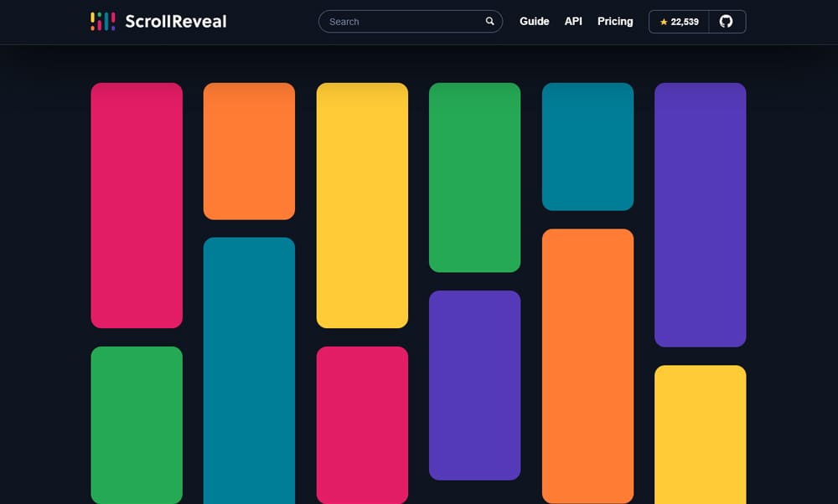Click the ScrollReveal wordmark text
This screenshot has height=504, width=838.
[x=174, y=21]
